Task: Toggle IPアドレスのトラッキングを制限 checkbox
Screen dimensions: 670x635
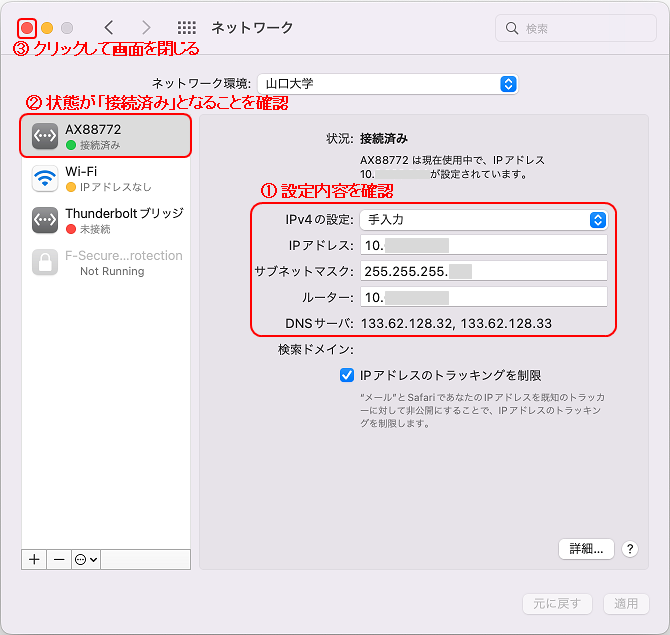Action: (x=347, y=375)
